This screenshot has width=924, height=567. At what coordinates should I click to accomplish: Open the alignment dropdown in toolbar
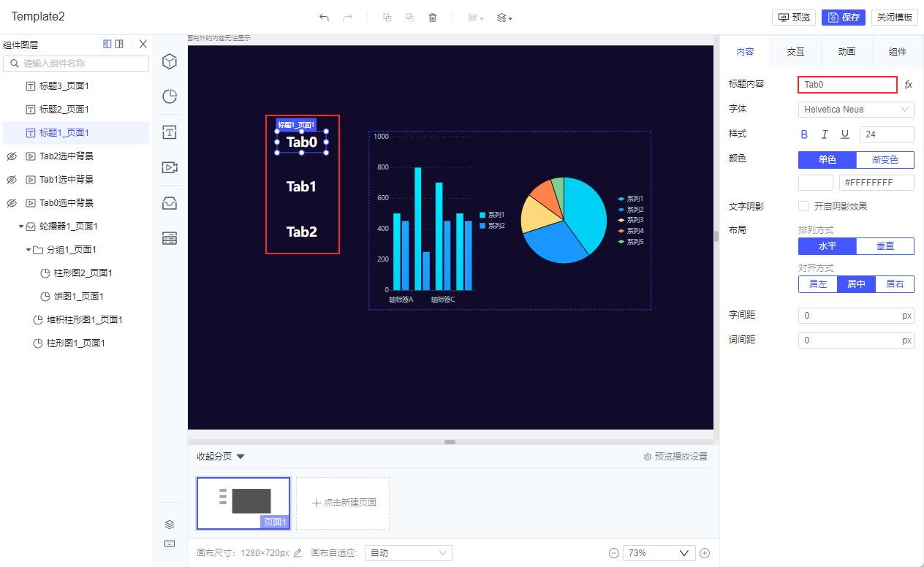point(477,18)
